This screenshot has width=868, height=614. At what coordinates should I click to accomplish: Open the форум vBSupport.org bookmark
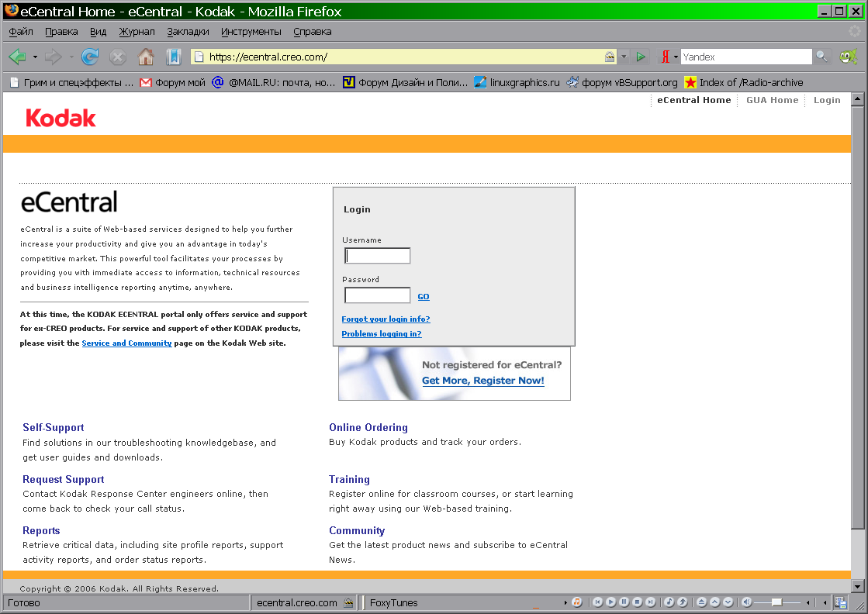[621, 82]
